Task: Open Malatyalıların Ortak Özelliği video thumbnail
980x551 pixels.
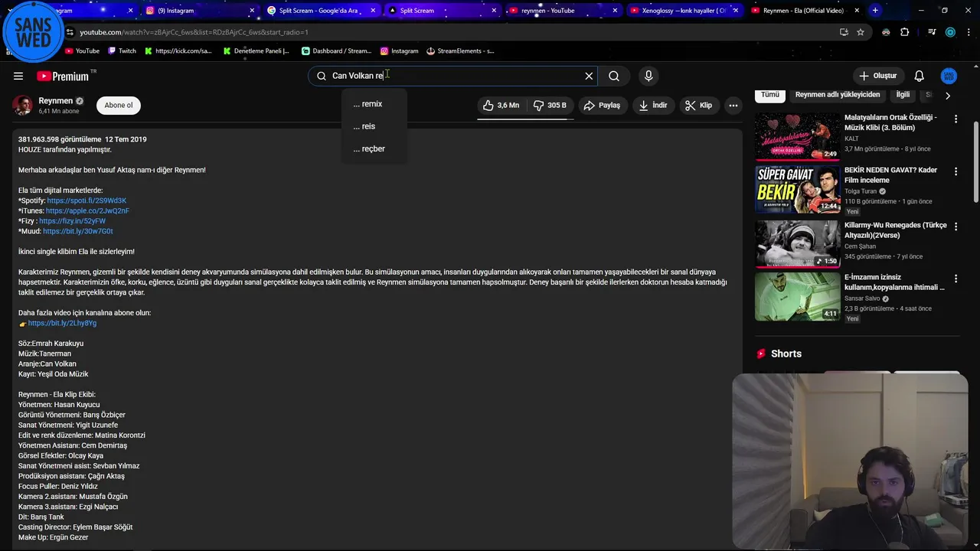Action: pos(797,136)
